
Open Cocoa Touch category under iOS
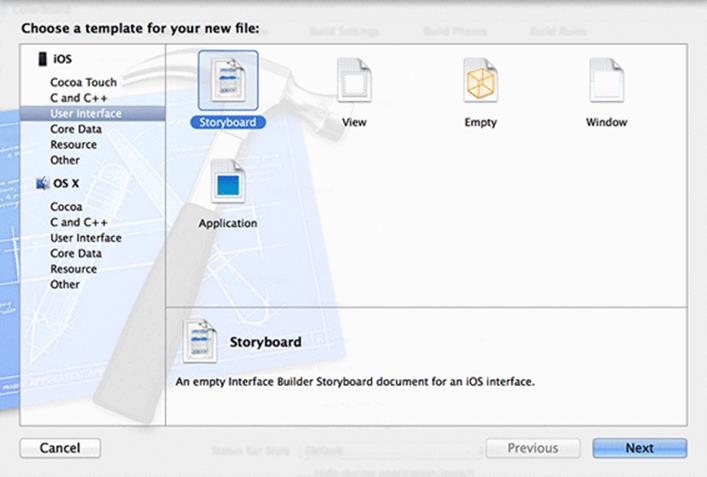point(83,82)
